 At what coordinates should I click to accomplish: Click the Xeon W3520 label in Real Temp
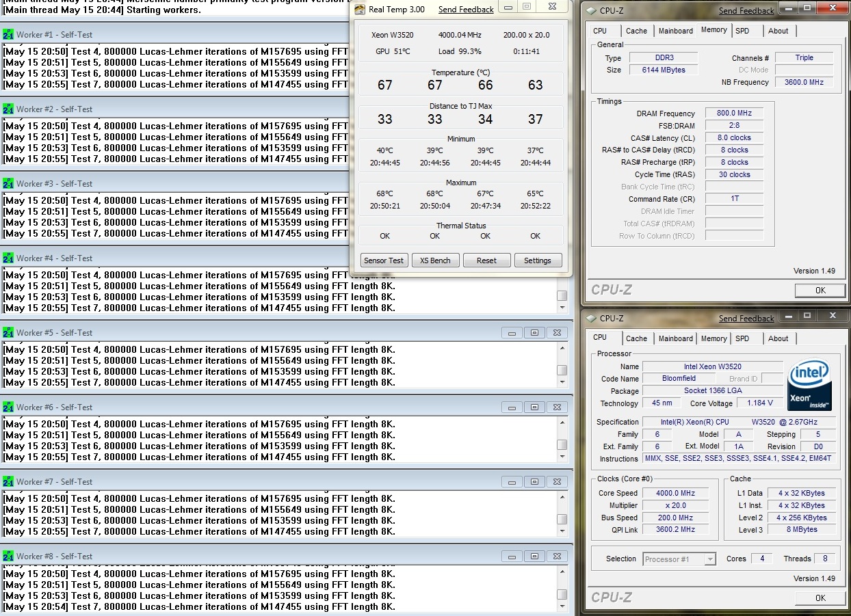click(x=392, y=35)
